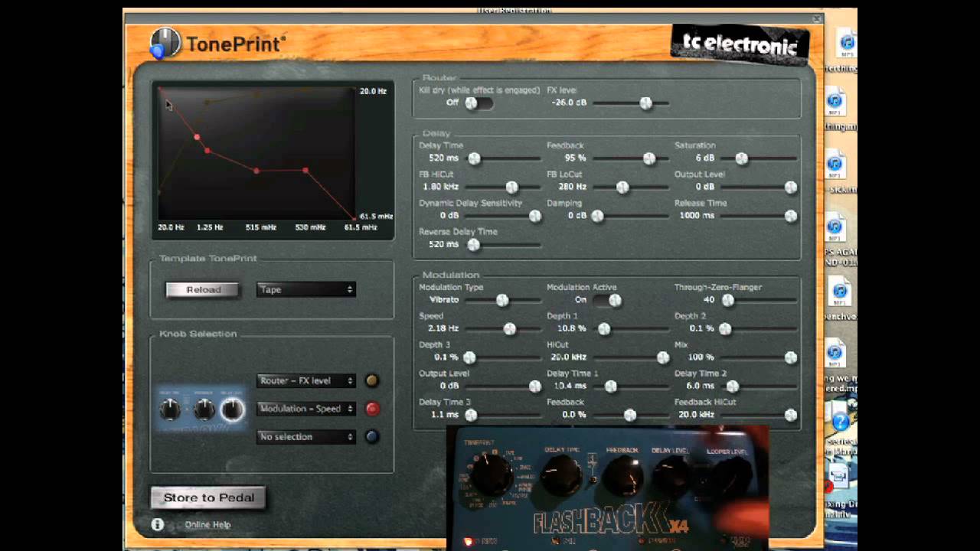Image resolution: width=980 pixels, height=551 pixels.
Task: Click the Delay section Output Level slider handle
Action: (x=791, y=187)
